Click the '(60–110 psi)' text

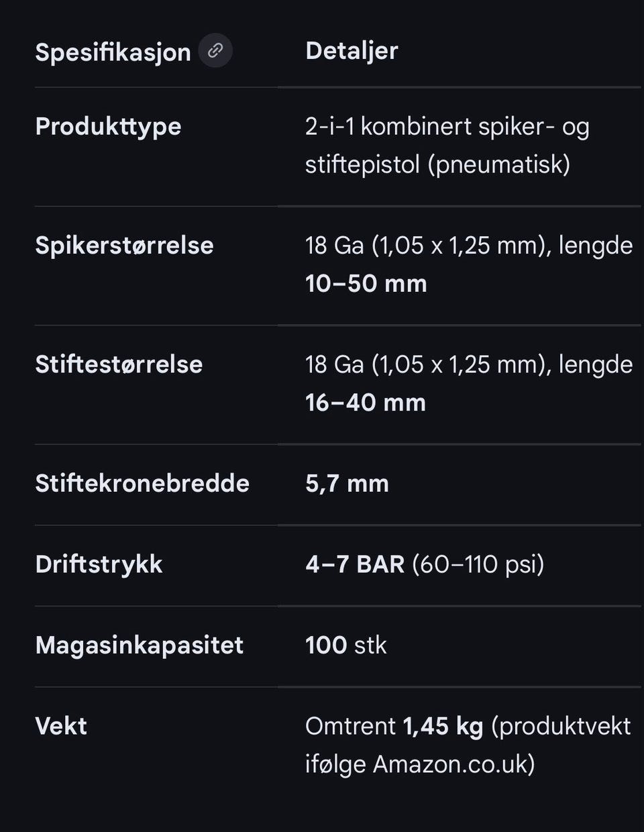(x=478, y=564)
